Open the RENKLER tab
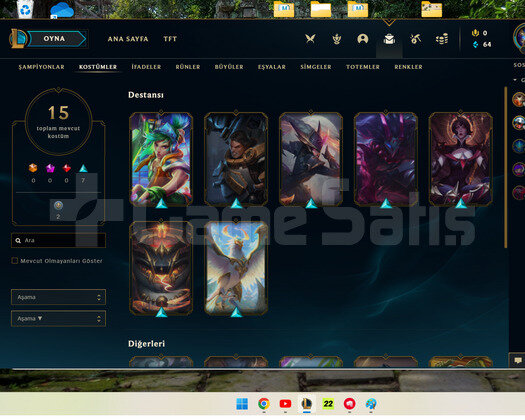This screenshot has height=420, width=525. click(x=408, y=67)
